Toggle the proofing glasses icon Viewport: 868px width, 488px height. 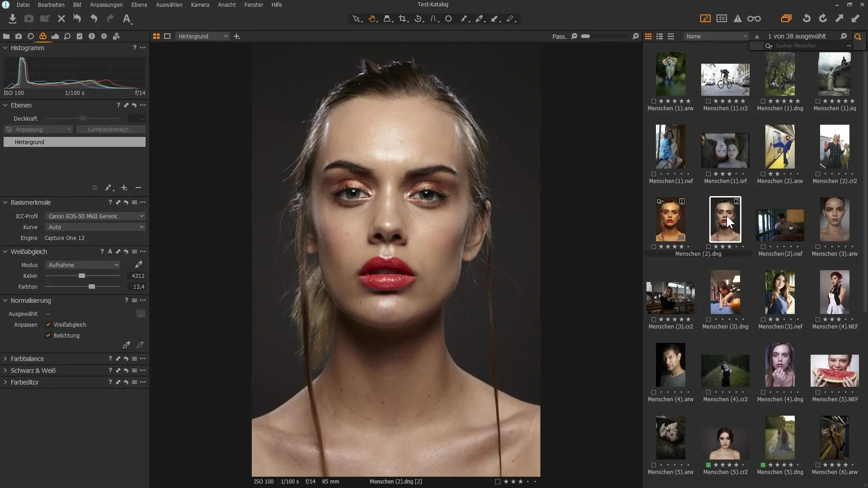754,19
